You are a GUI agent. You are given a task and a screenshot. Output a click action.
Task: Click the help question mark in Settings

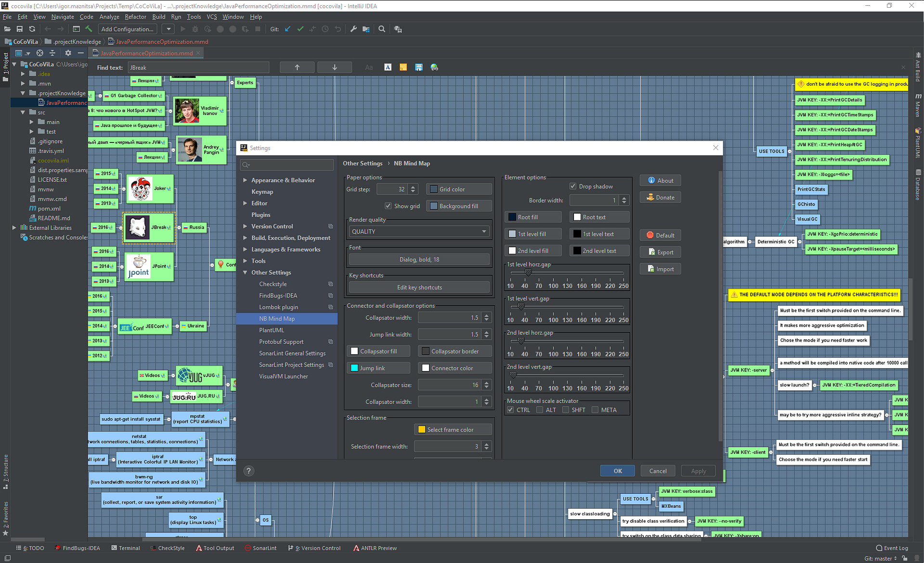click(x=248, y=471)
